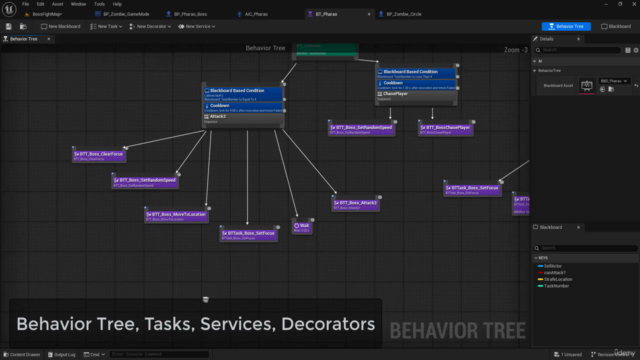The width and height of the screenshot is (640, 360).
Task: Select the TaskNumber blackboard key
Action: coord(556,286)
